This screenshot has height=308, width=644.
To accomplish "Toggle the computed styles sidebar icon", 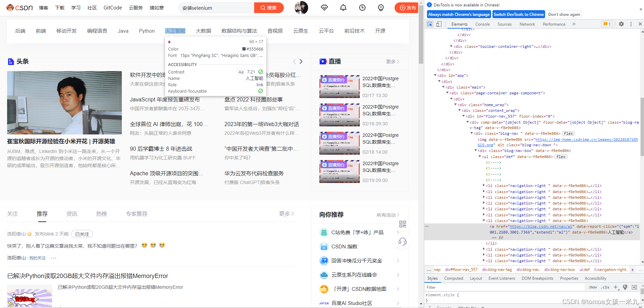I will pyautogui.click(x=634, y=287).
